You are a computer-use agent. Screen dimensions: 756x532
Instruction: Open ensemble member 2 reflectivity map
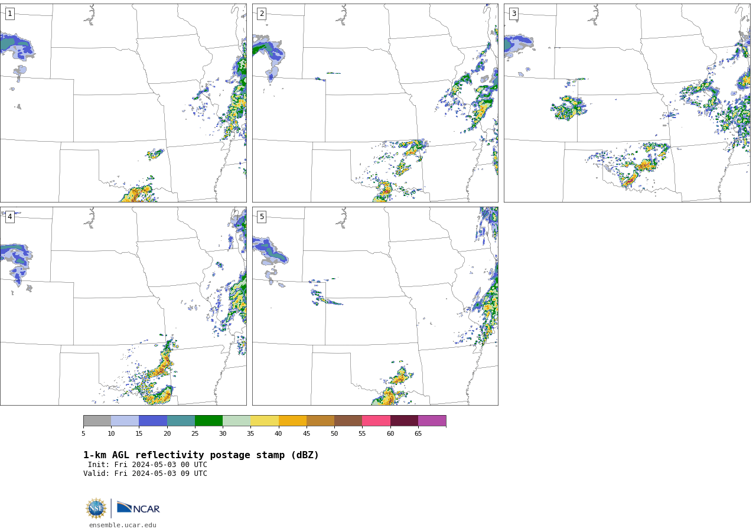pyautogui.click(x=375, y=103)
